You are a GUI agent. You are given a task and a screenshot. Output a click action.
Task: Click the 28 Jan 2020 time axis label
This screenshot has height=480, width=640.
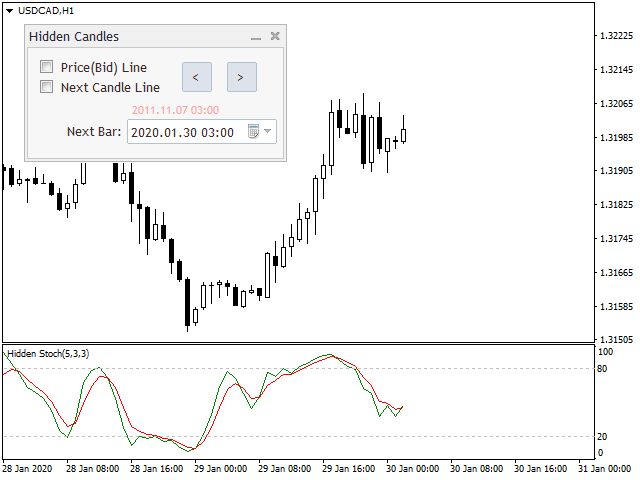pyautogui.click(x=28, y=469)
